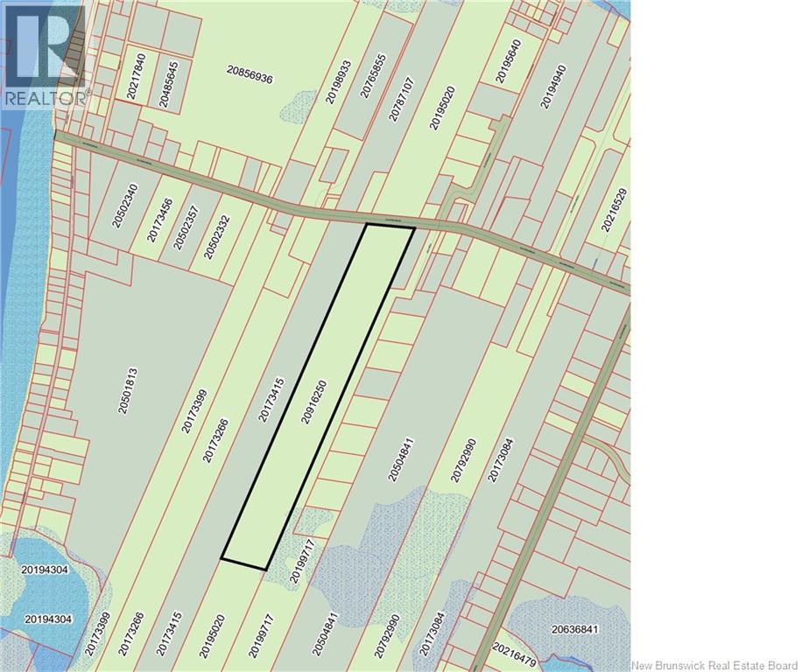Select parcel 20173456
This screenshot has height=672, width=802.
click(159, 219)
